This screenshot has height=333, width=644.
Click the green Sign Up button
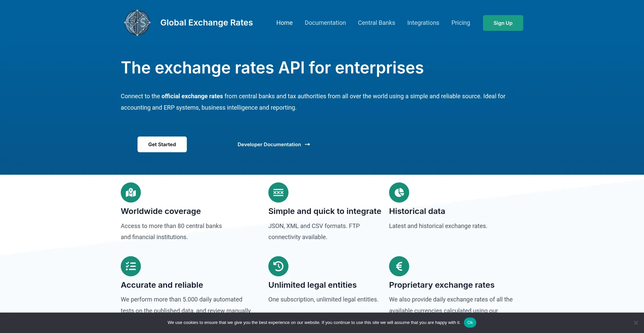(x=503, y=23)
